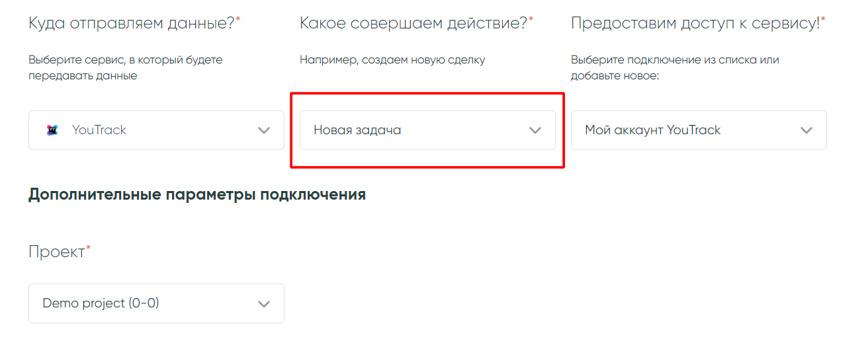Click the chevron beside Demo project (0-0)
Screen dimensions: 868x353
[264, 304]
